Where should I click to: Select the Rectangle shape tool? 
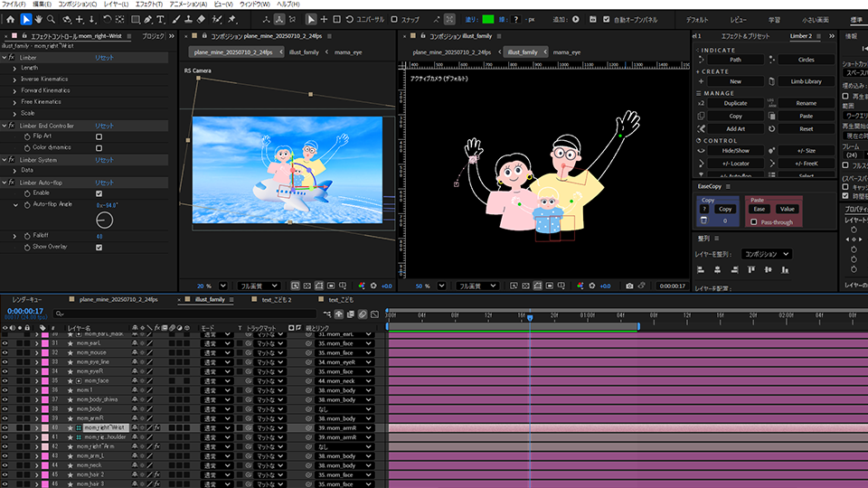(135, 19)
